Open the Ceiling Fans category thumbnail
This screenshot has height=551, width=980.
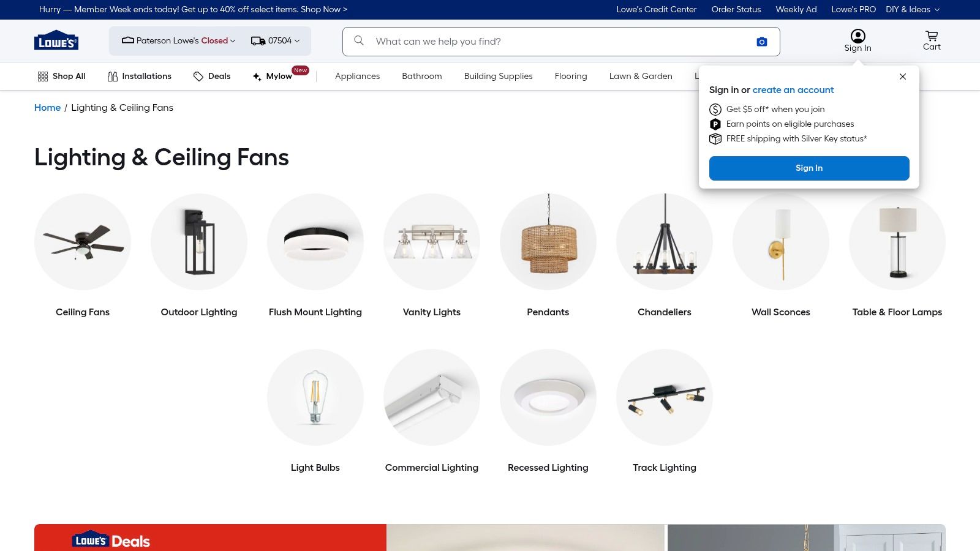pos(83,242)
